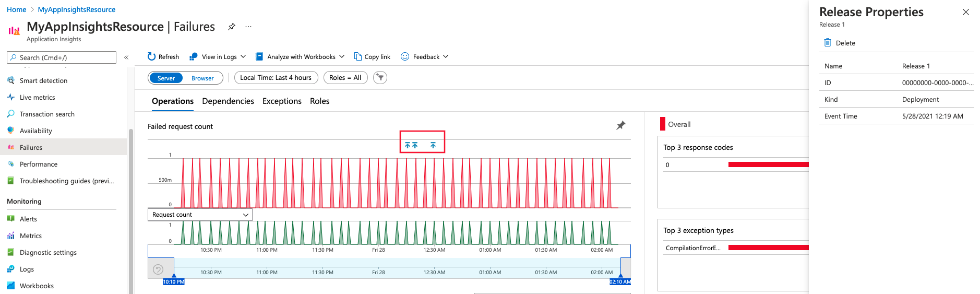Click the Analyze with Workbooks icon
Viewport: 980px width, 294px height.
click(x=259, y=56)
